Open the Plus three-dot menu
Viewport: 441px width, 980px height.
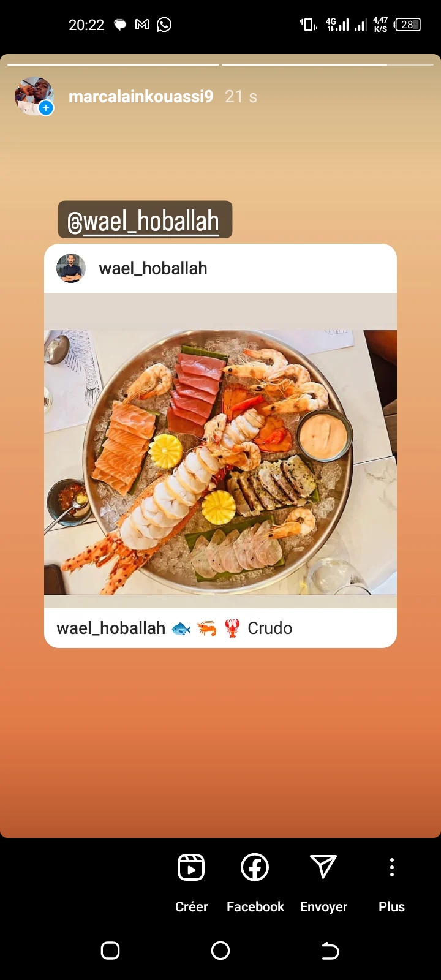[x=392, y=867]
